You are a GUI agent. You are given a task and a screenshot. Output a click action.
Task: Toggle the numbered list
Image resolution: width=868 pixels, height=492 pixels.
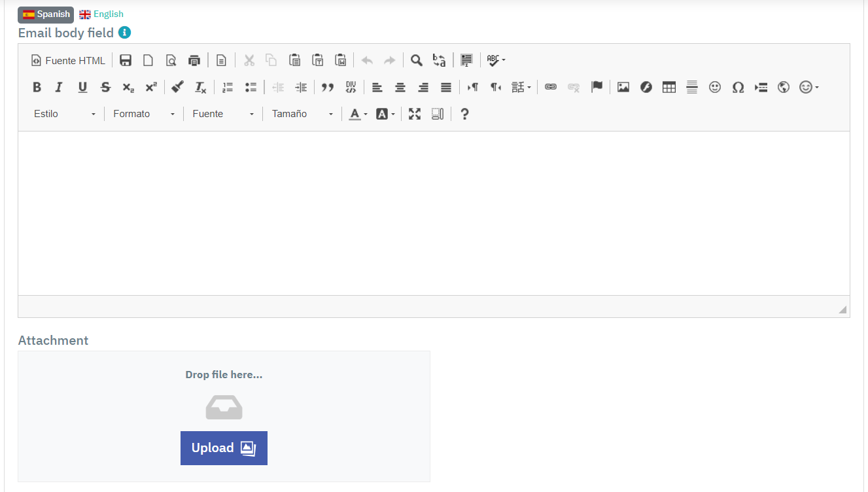pos(228,87)
